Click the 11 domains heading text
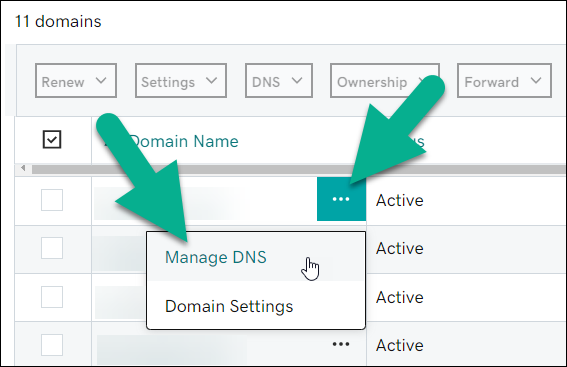 (58, 21)
